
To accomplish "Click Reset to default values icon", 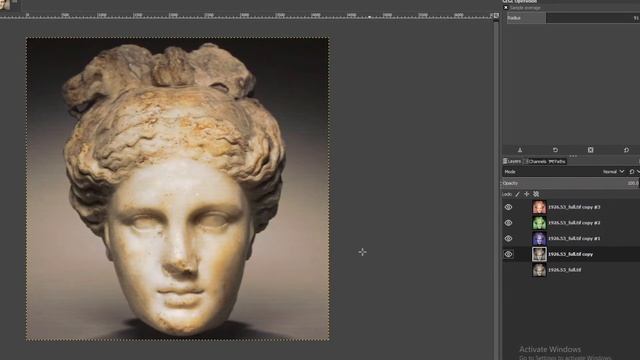I will point(626,150).
